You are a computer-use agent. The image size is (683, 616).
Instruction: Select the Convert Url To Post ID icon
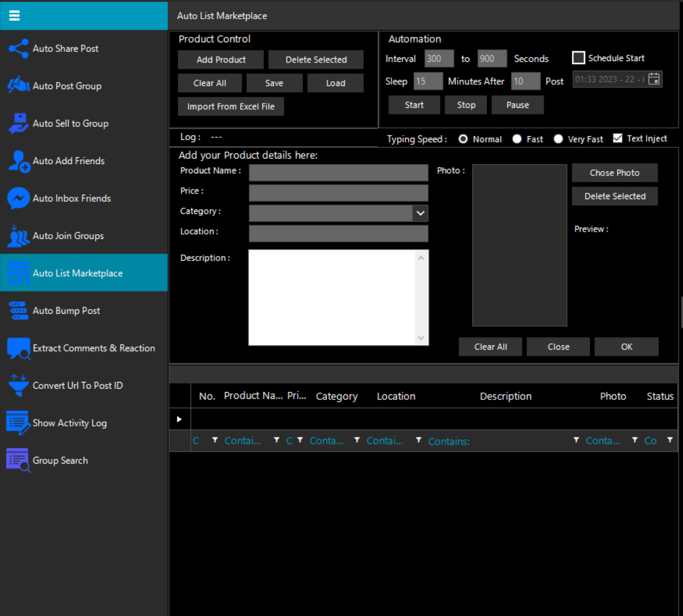[18, 386]
